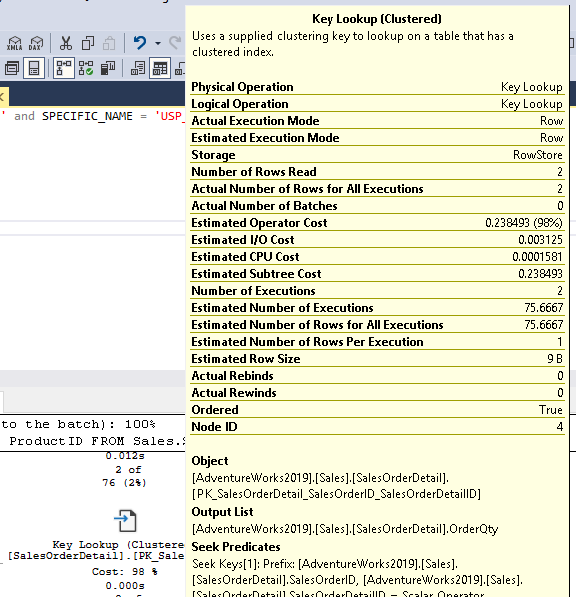Enable Include Client Statistics
The height and width of the screenshot is (597, 576).
point(108,69)
